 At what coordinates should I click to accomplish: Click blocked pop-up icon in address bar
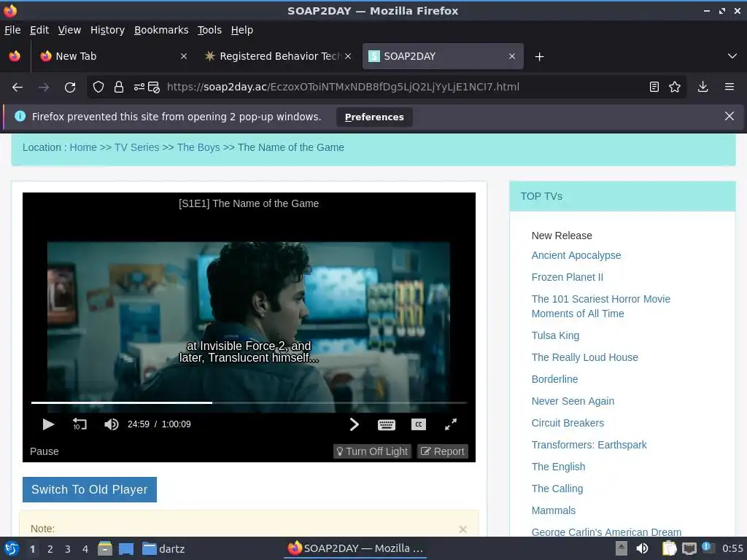coord(153,87)
